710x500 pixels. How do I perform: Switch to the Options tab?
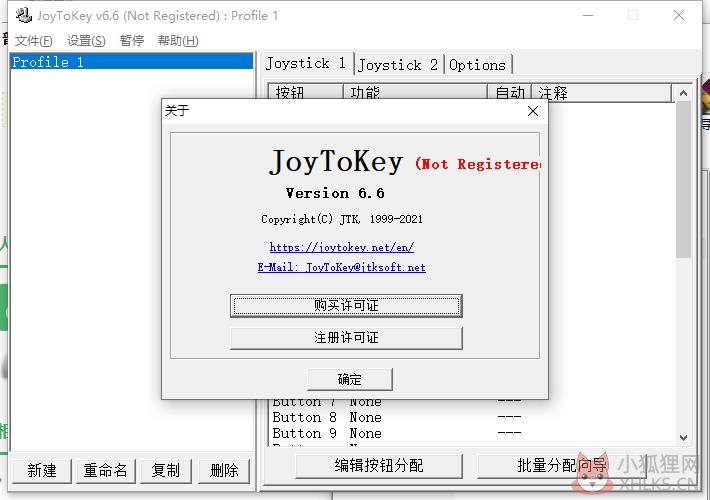(x=477, y=65)
